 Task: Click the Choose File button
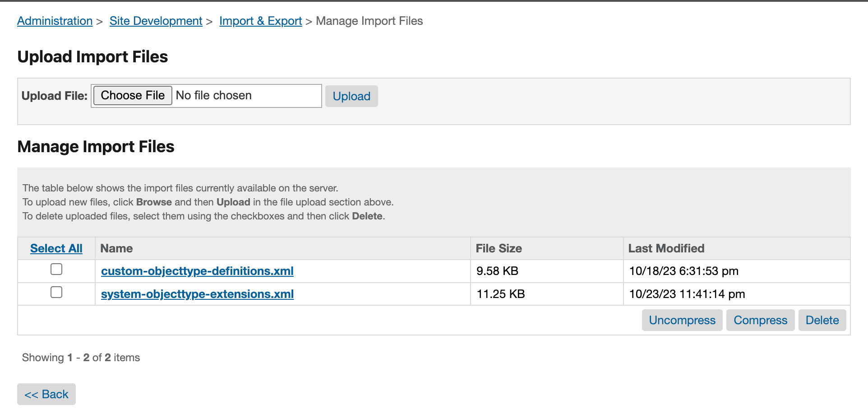click(x=132, y=95)
